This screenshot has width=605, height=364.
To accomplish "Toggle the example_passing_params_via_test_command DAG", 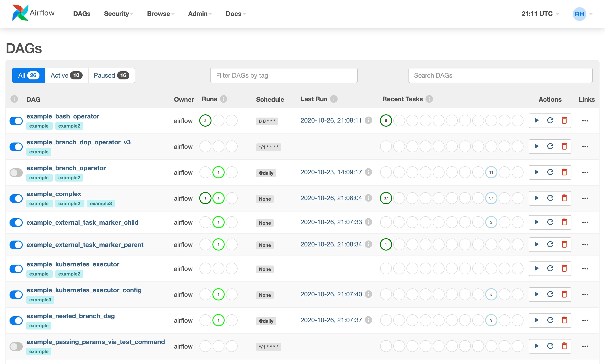I will click(x=16, y=345).
